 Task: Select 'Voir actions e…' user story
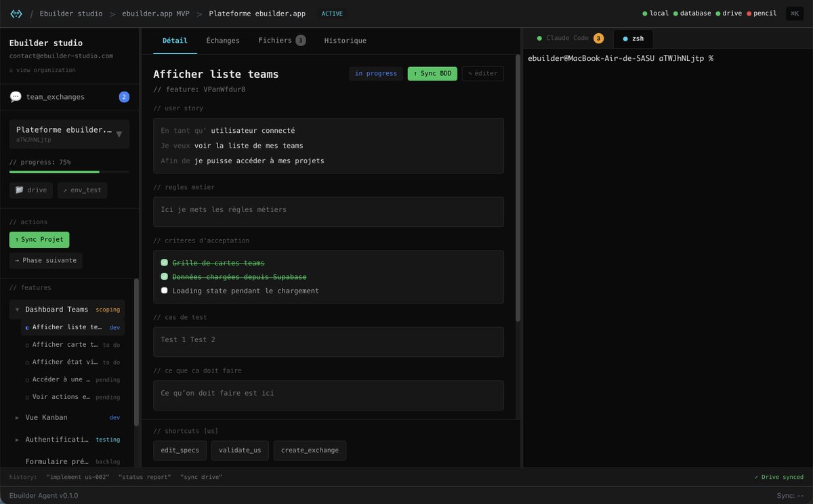[73, 397]
